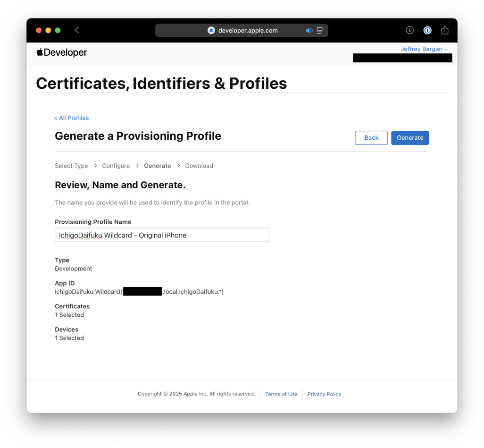Open the Terms of Use link
This screenshot has width=484, height=448.
(281, 394)
